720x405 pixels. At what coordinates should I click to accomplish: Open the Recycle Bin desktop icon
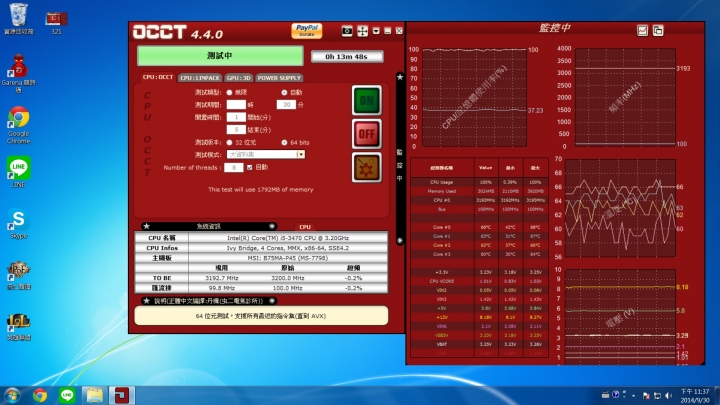[x=18, y=18]
